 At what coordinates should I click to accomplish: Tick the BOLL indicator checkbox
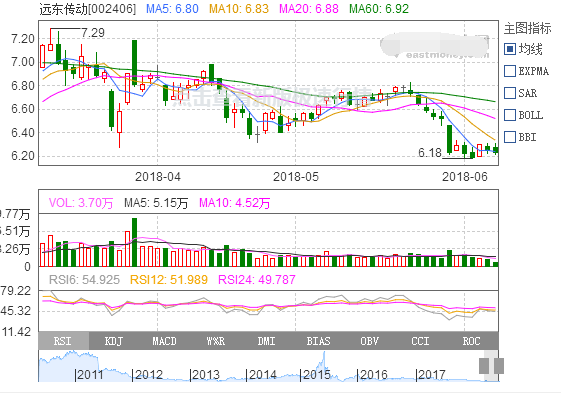tap(509, 115)
